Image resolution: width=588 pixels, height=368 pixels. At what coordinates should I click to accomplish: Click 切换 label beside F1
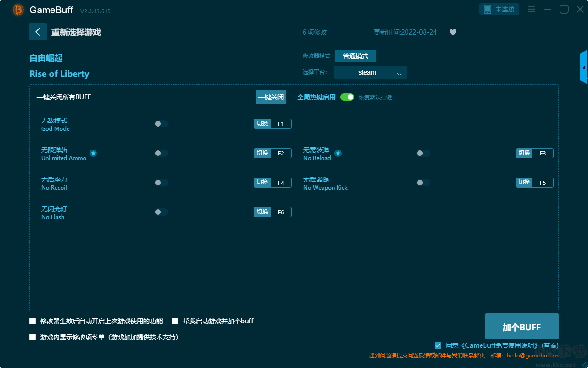tap(262, 124)
